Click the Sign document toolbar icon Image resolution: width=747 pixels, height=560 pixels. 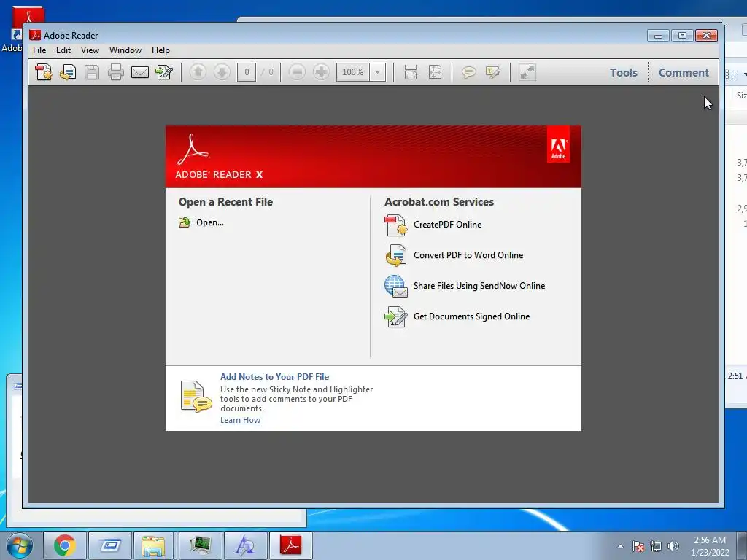(164, 72)
